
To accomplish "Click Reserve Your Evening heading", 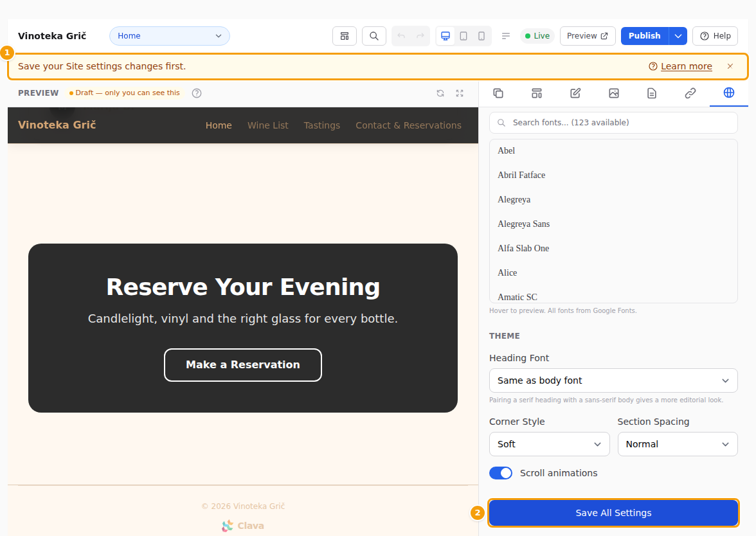I will point(243,287).
